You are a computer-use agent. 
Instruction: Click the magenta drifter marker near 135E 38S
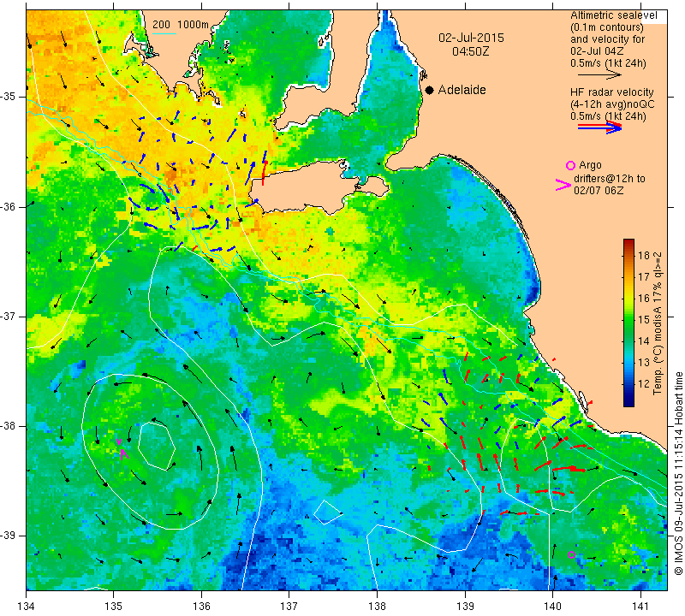pos(124,454)
